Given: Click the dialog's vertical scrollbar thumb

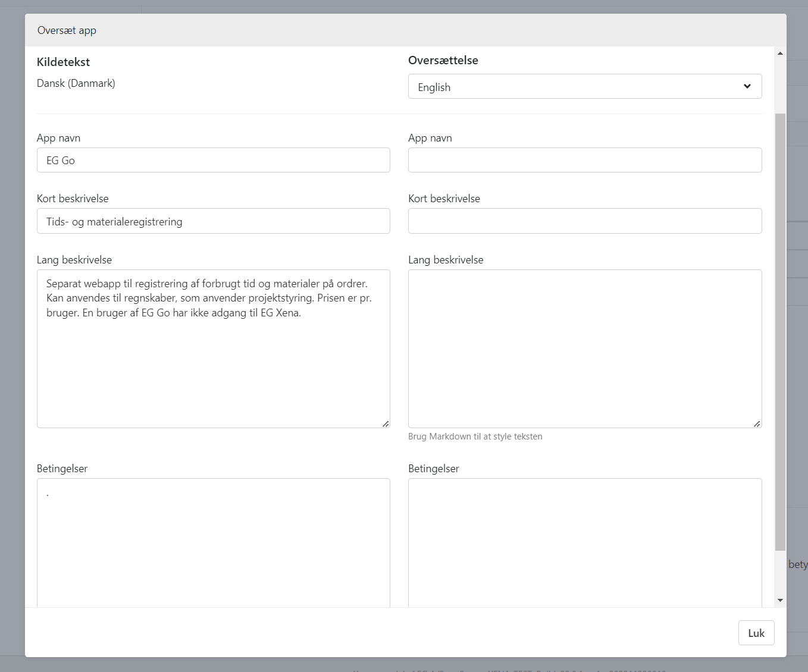Looking at the screenshot, I should point(780,331).
